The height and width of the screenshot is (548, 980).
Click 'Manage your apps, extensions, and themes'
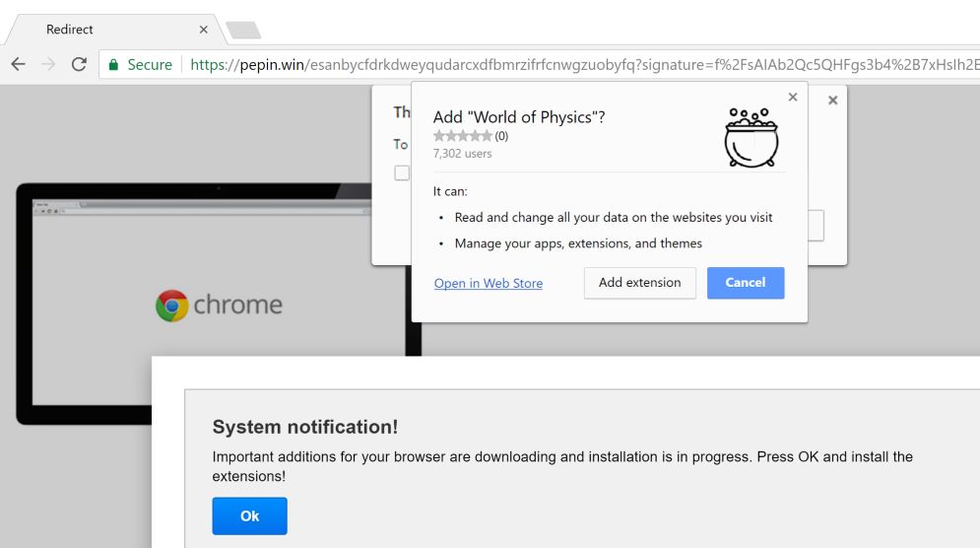pos(578,243)
